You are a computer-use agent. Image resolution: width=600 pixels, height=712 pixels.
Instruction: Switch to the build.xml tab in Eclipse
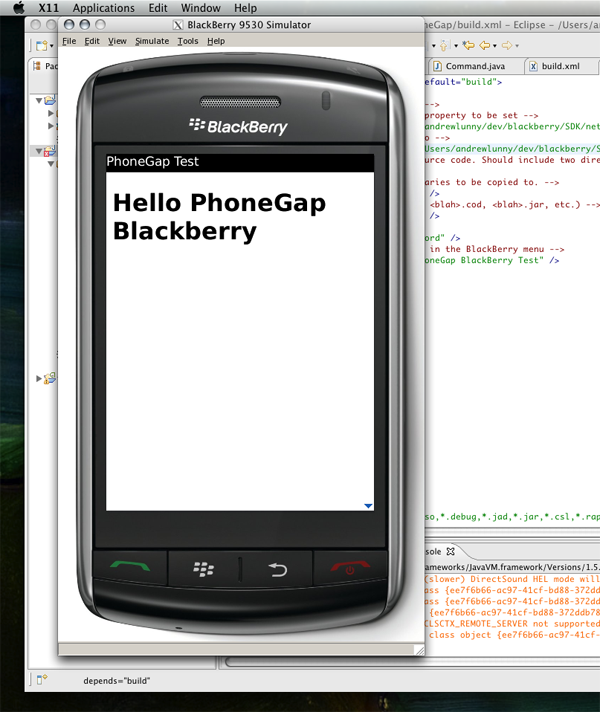[x=560, y=66]
